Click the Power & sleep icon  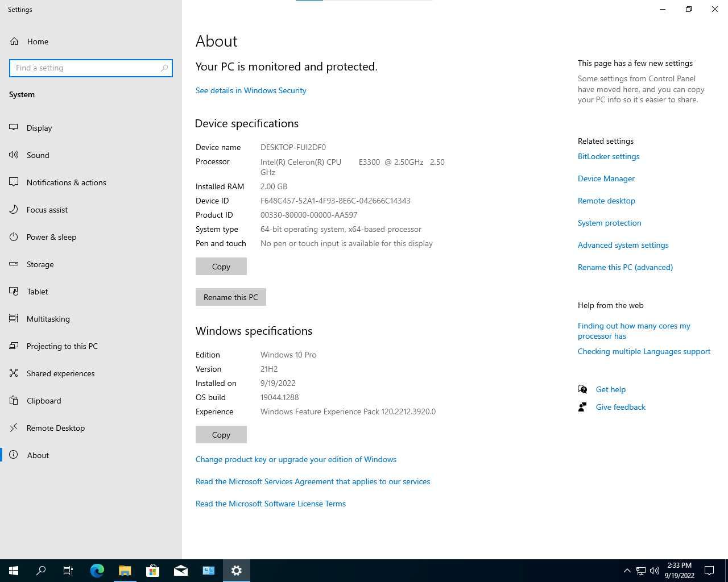click(x=14, y=237)
